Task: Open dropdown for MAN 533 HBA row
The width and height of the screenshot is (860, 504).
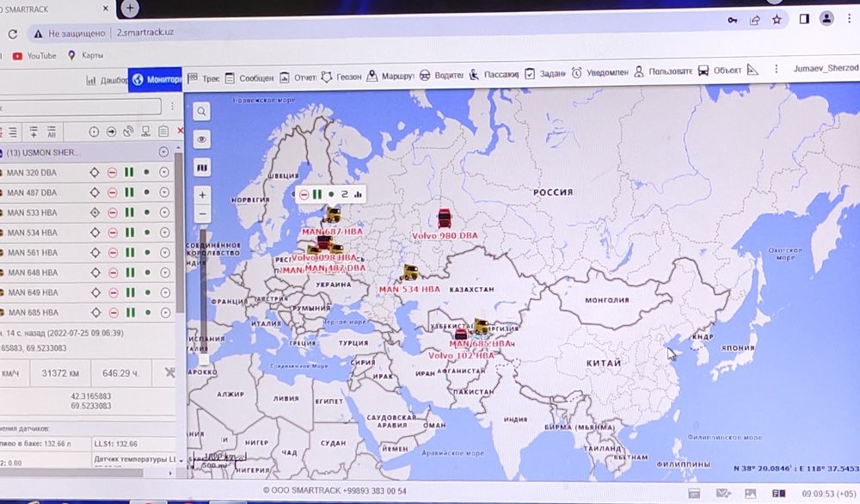Action: 164,212
